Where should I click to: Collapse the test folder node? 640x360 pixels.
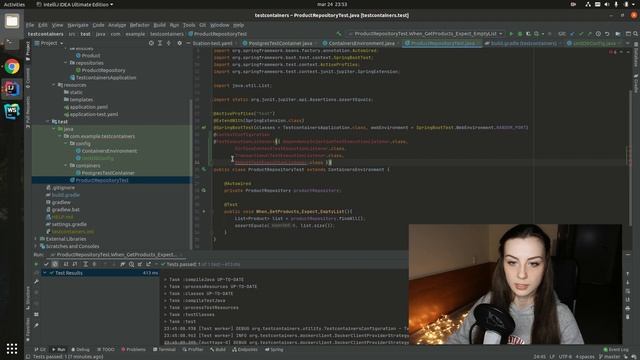(48, 122)
